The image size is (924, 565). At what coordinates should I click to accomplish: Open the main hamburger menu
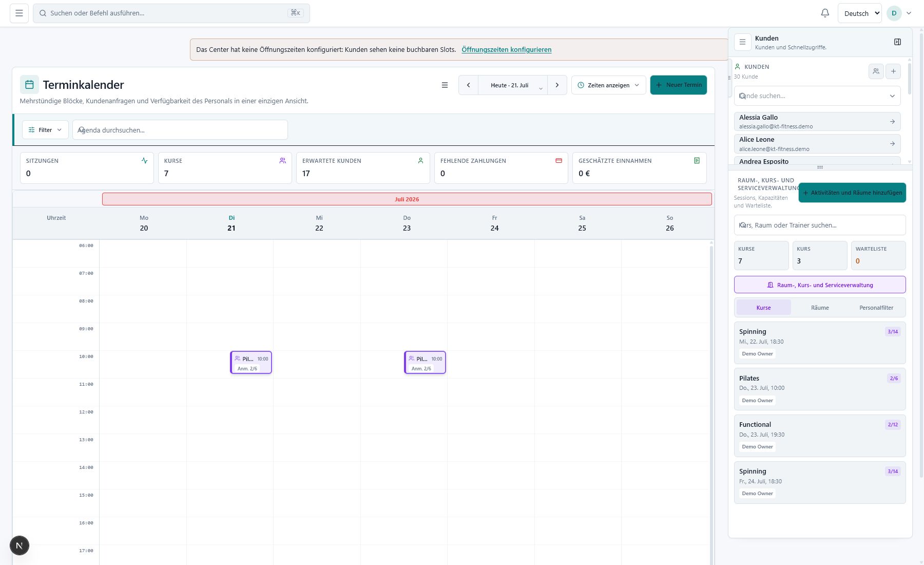click(19, 13)
